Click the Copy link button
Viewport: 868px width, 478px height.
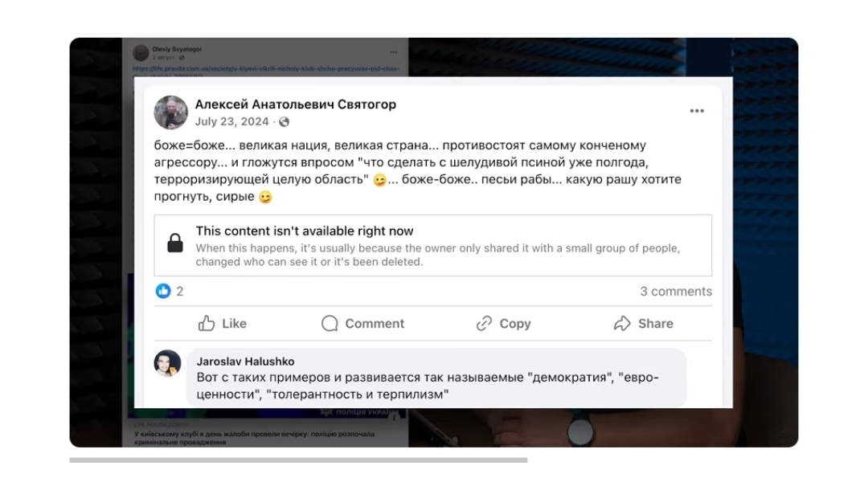503,323
